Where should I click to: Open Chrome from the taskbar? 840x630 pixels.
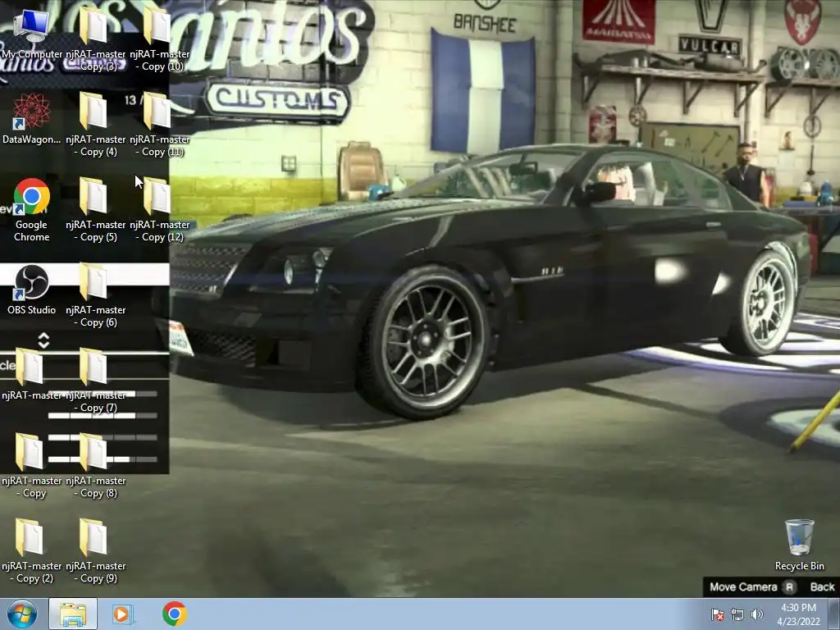(174, 614)
